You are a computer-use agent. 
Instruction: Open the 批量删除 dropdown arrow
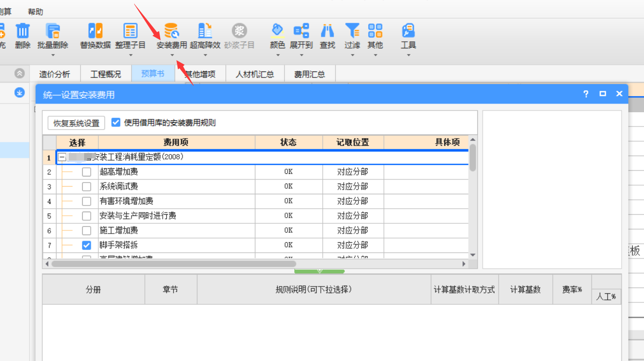pos(53,55)
